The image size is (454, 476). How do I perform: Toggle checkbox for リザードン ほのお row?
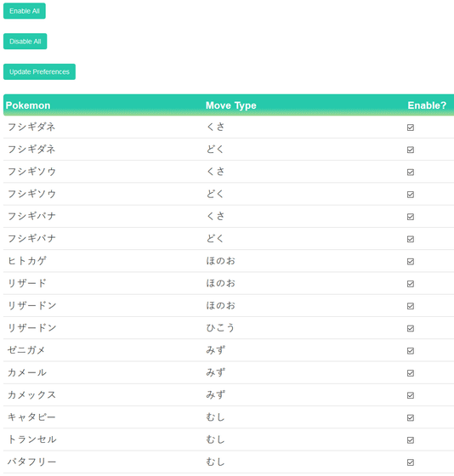pyautogui.click(x=411, y=306)
